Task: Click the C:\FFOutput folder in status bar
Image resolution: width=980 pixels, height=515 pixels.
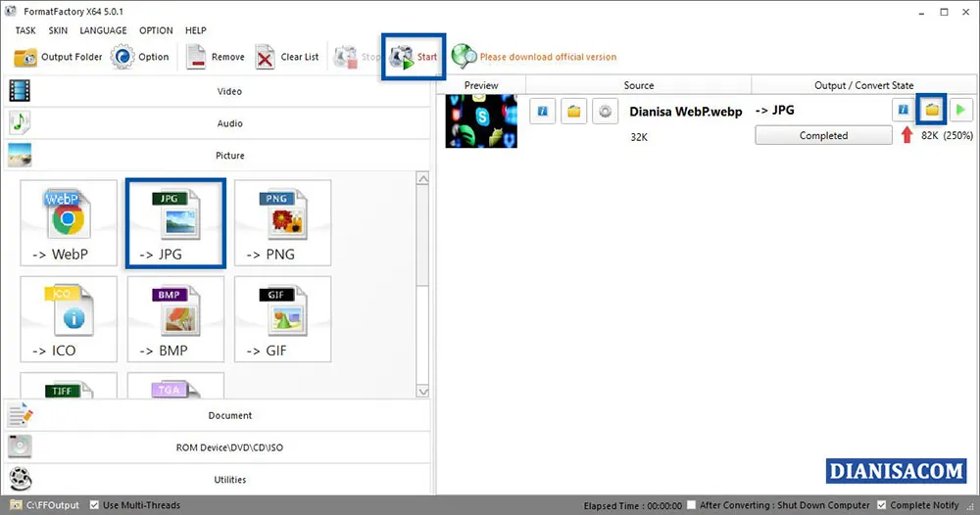Action: (44, 505)
